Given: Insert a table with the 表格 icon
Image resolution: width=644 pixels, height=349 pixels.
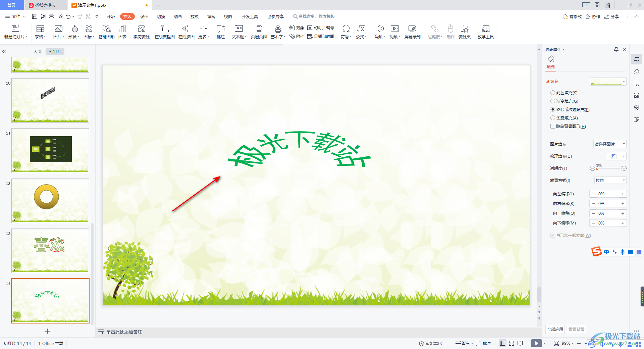Looking at the screenshot, I should (x=40, y=29).
